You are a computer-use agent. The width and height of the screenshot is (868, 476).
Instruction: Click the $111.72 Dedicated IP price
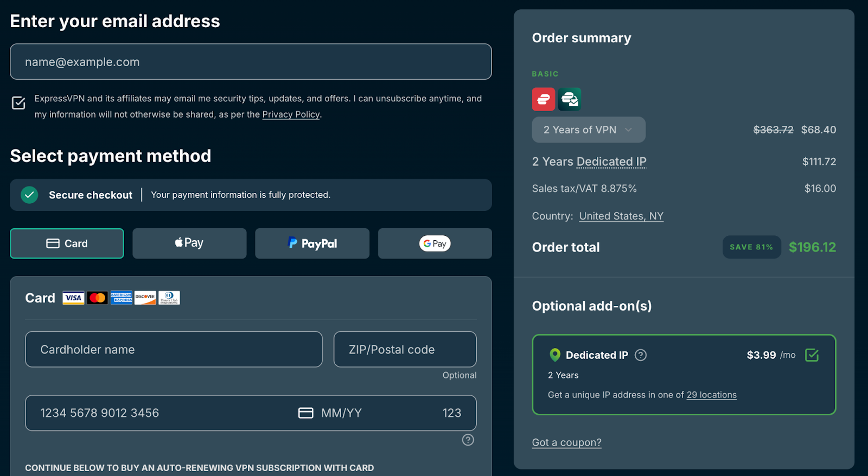[819, 162]
